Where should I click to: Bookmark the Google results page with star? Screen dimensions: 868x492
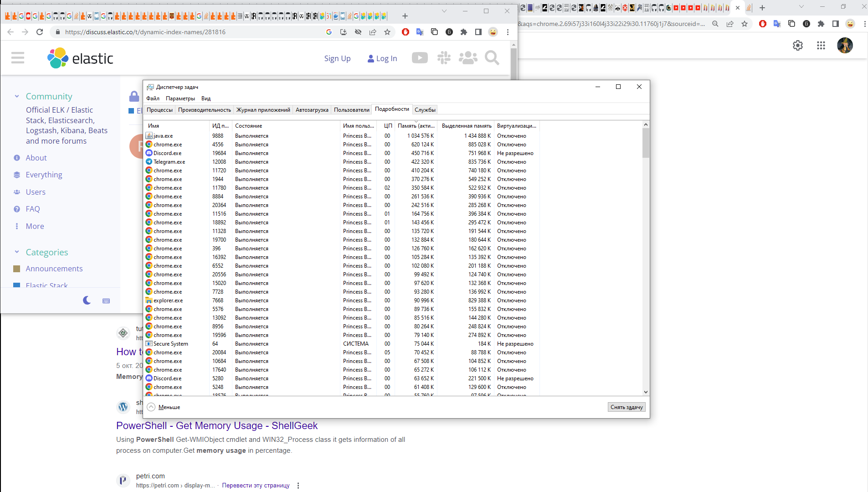coord(745,24)
